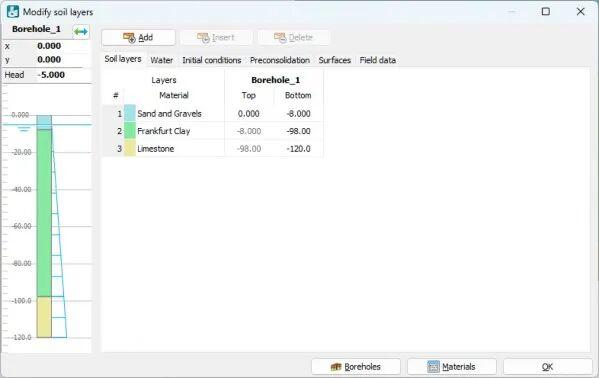Image resolution: width=599 pixels, height=378 pixels.
Task: Click the x coordinate field
Action: [63, 46]
